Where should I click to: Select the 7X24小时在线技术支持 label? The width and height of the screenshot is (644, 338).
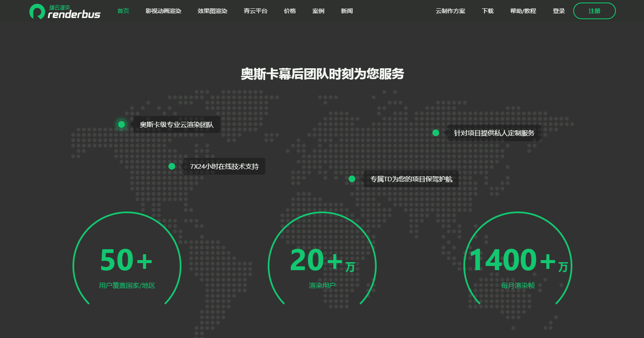tap(225, 166)
